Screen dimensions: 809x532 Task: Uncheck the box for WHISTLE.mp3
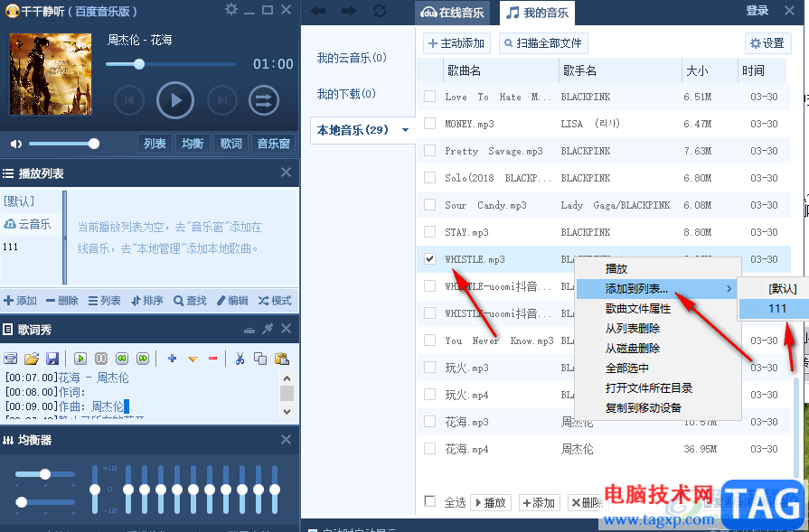pos(429,259)
